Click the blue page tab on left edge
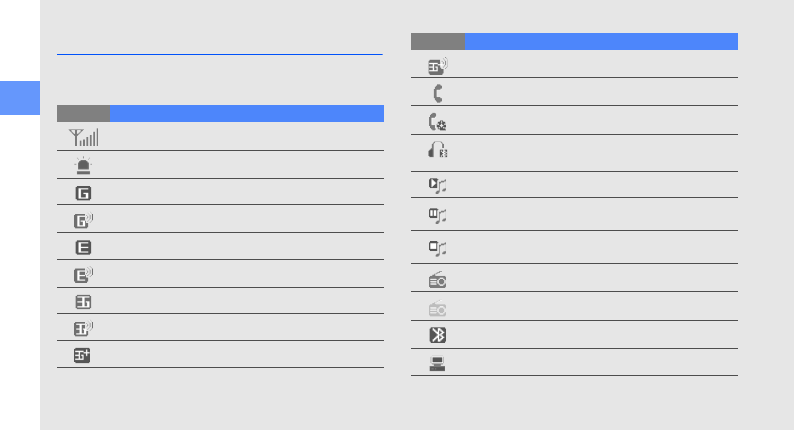The image size is (794, 430). [x=20, y=98]
